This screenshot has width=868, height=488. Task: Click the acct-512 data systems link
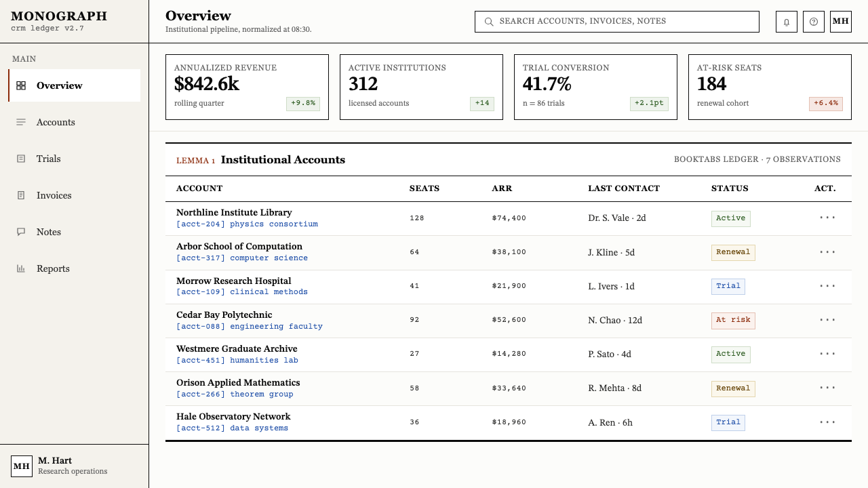pos(232,428)
